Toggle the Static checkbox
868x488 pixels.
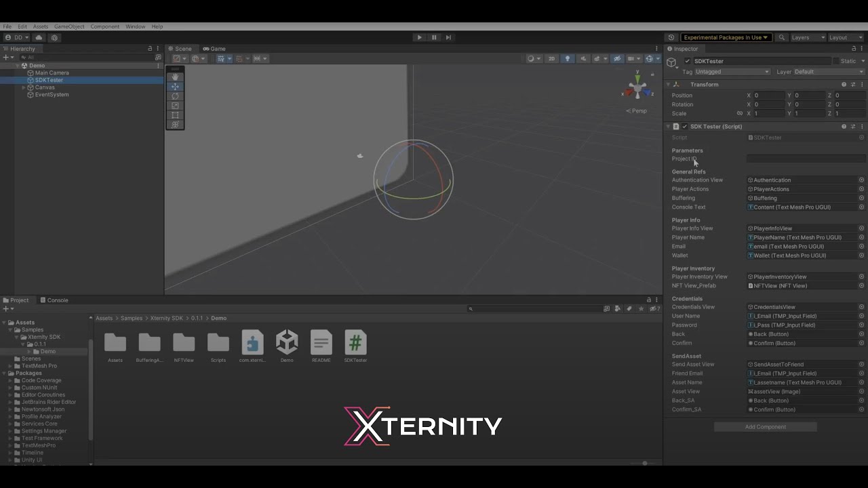[x=835, y=61]
